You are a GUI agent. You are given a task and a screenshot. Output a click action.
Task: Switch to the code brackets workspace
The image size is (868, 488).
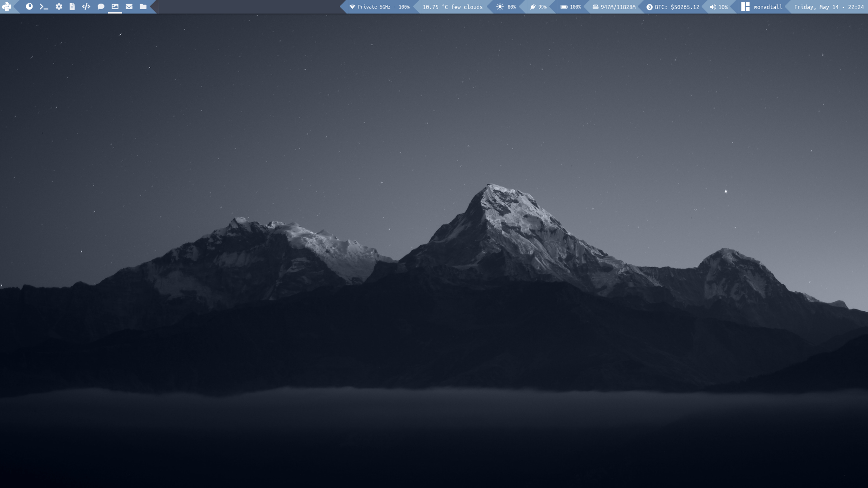86,7
